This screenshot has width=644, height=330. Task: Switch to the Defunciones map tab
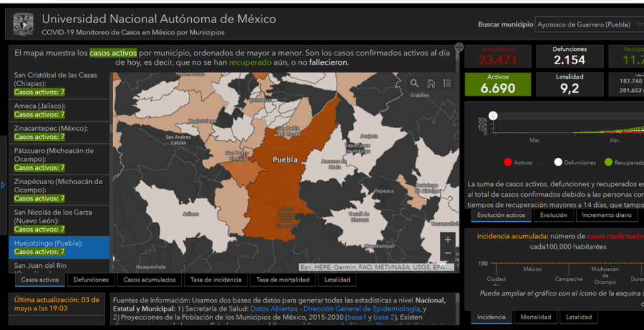point(91,280)
